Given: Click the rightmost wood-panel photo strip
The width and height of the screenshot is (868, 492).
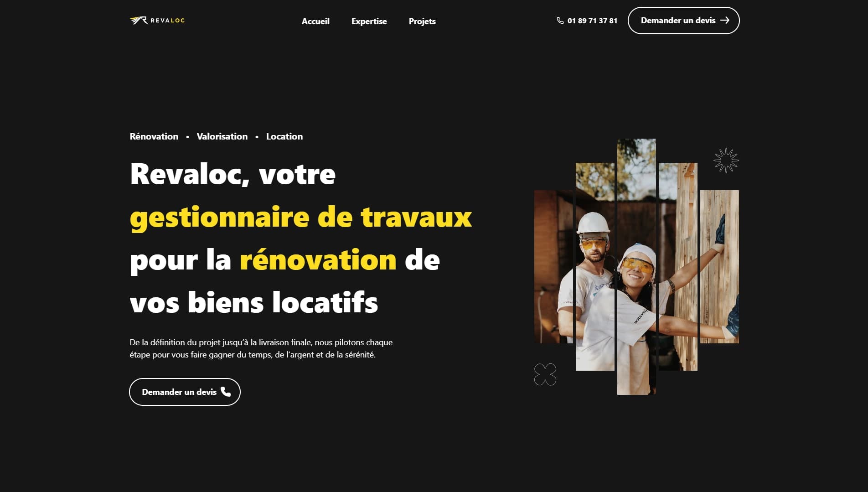Looking at the screenshot, I should pyautogui.click(x=719, y=266).
